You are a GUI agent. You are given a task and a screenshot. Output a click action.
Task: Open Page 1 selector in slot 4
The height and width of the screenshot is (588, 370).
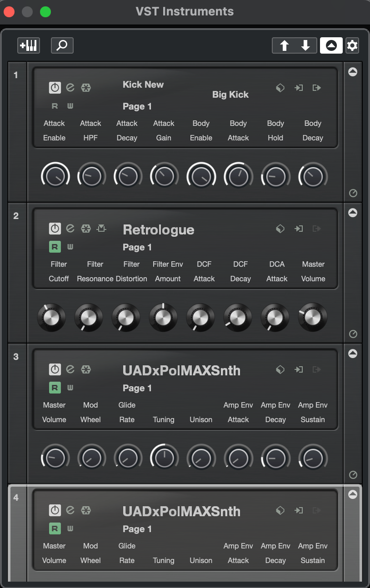tap(137, 529)
